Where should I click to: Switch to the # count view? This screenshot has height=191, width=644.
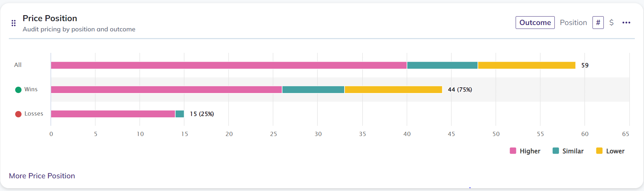tap(598, 23)
